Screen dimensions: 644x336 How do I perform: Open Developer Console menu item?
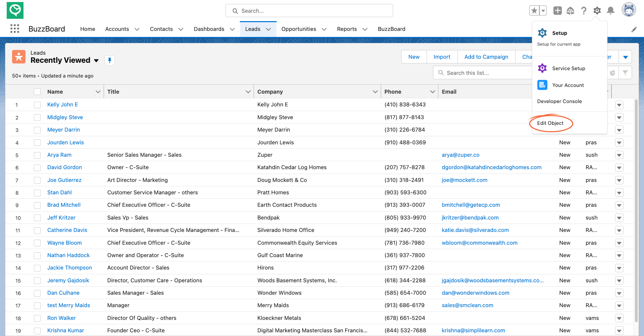pyautogui.click(x=559, y=101)
